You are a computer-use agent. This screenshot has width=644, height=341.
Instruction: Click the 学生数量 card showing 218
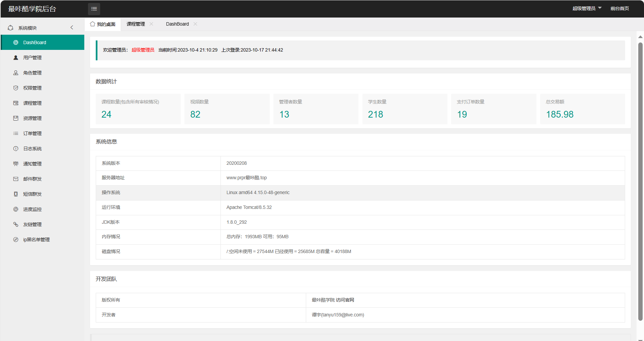(x=405, y=109)
